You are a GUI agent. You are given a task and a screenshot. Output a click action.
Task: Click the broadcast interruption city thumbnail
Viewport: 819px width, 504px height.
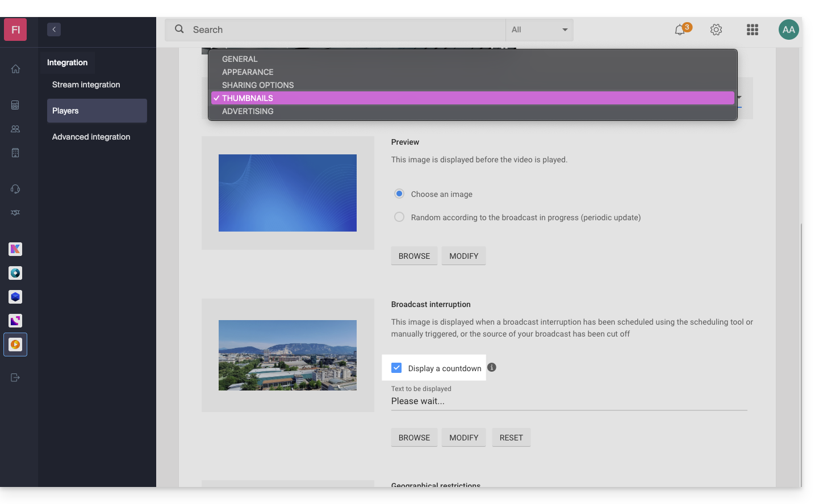coord(287,355)
